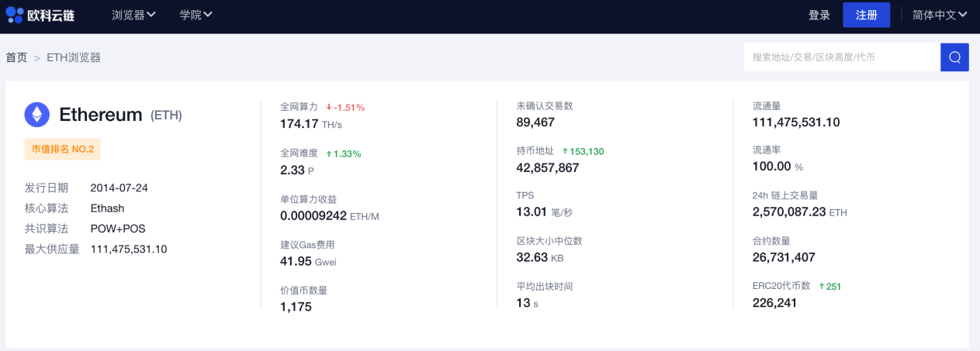Click the 32.63 KB block size

539,257
